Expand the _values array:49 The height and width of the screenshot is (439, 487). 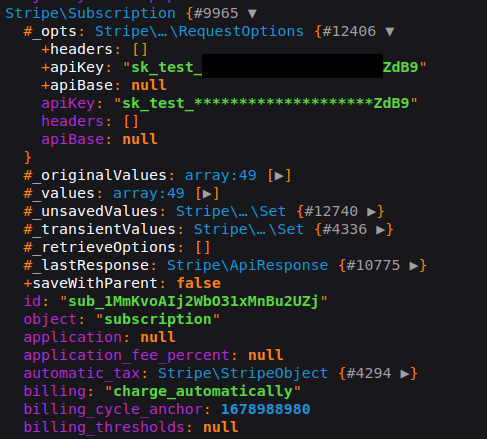coord(207,194)
